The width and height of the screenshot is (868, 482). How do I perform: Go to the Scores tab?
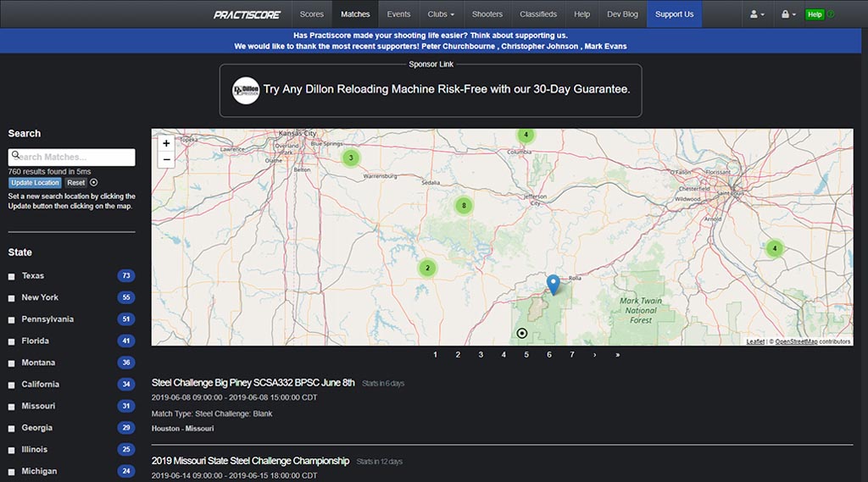click(x=311, y=14)
